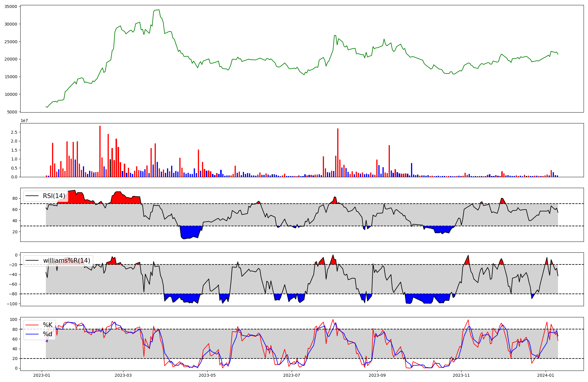588x382 pixels.
Task: Click the williams%R(14) legend label
Action: 66,261
